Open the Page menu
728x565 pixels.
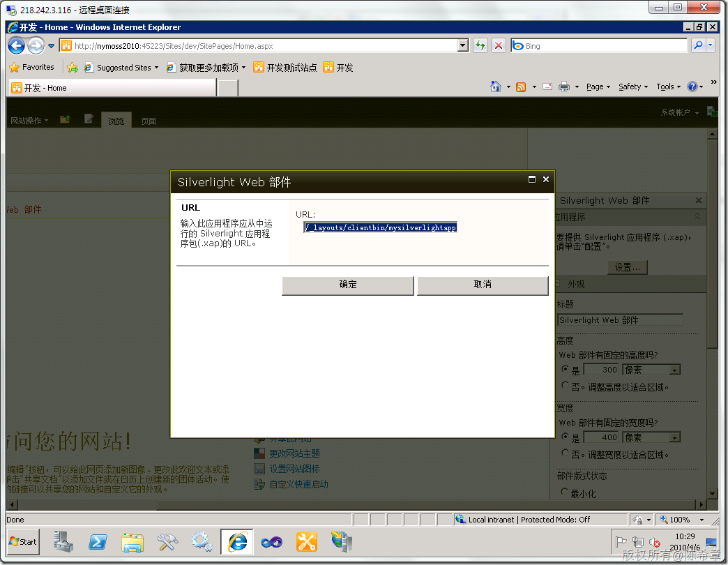[x=598, y=86]
